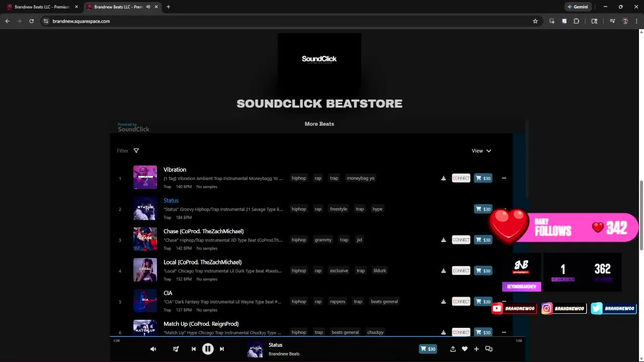Mute the player volume speaker icon

(x=153, y=349)
